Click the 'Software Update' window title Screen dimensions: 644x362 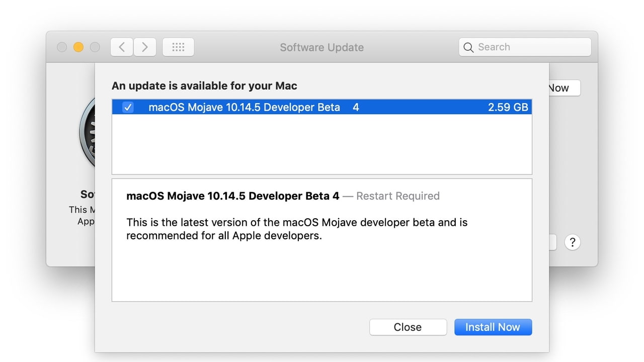point(322,47)
